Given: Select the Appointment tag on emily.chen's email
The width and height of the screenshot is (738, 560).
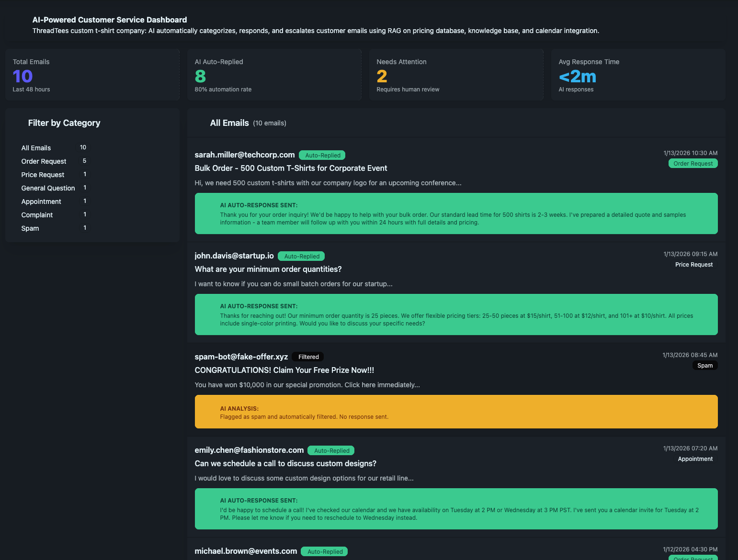Looking at the screenshot, I should tap(695, 459).
